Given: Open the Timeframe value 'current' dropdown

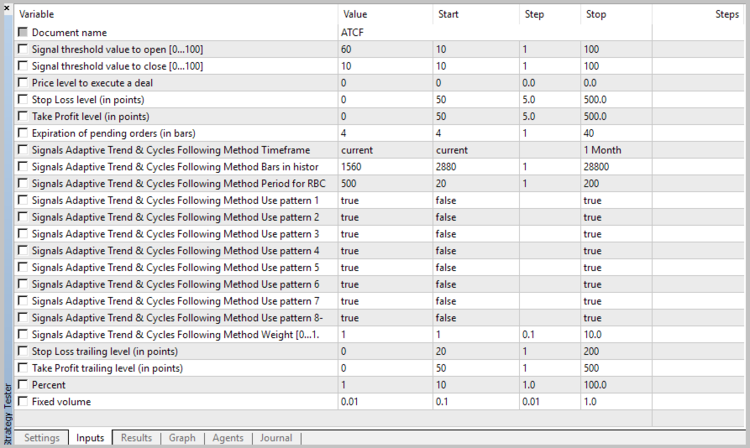Looking at the screenshot, I should 386,150.
